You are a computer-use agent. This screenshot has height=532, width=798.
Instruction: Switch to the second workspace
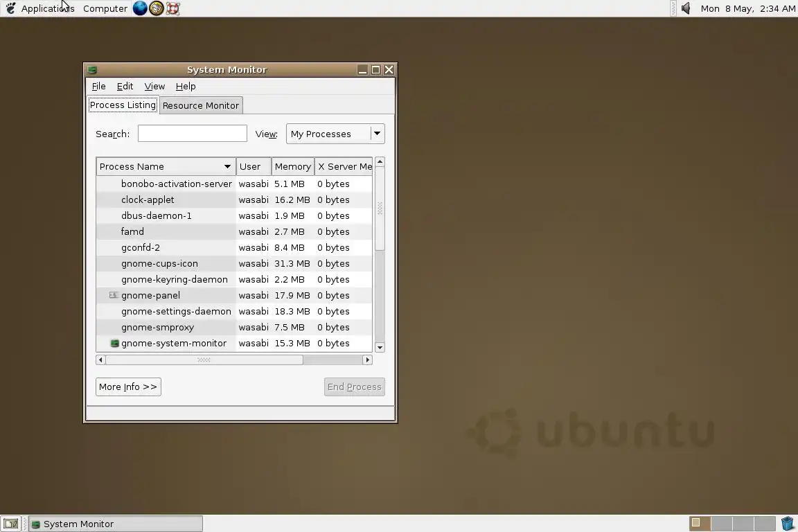point(722,524)
